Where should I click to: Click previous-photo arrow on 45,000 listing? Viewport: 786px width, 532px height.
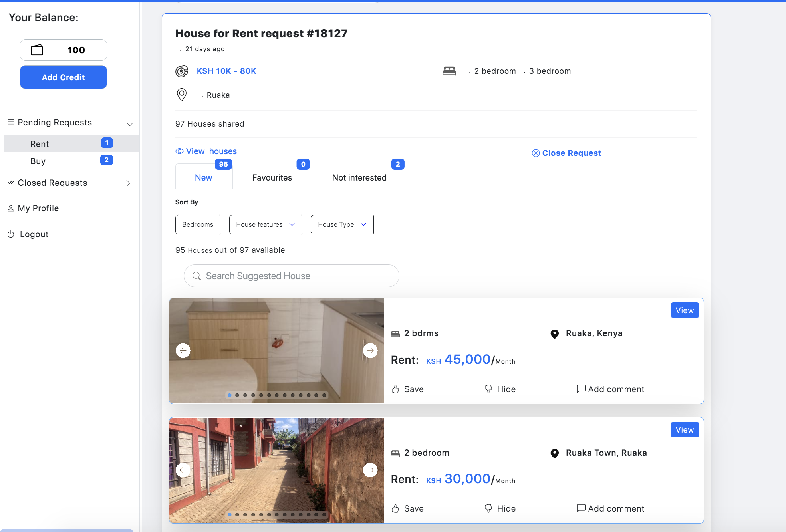(183, 351)
